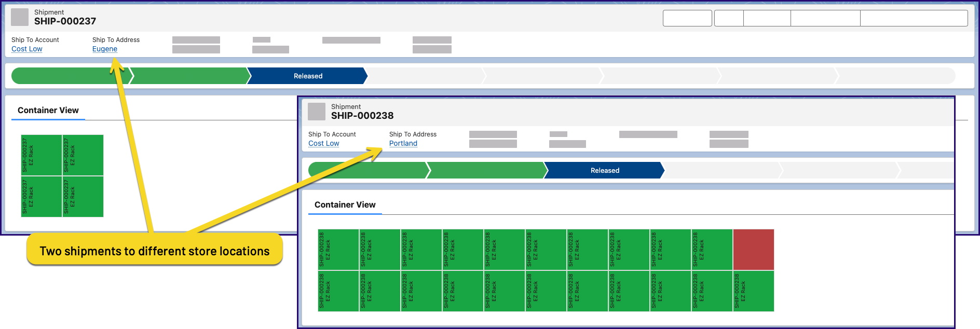The image size is (980, 329).
Task: Click the SHIP-000237 record title
Action: click(65, 21)
